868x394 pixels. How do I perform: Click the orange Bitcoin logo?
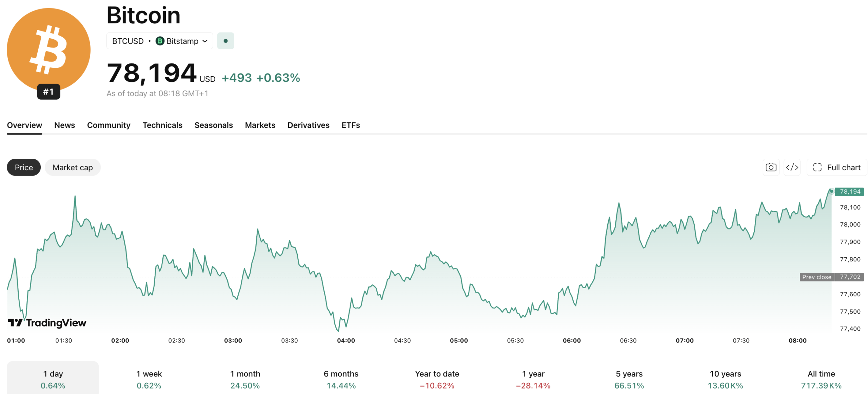tap(48, 50)
